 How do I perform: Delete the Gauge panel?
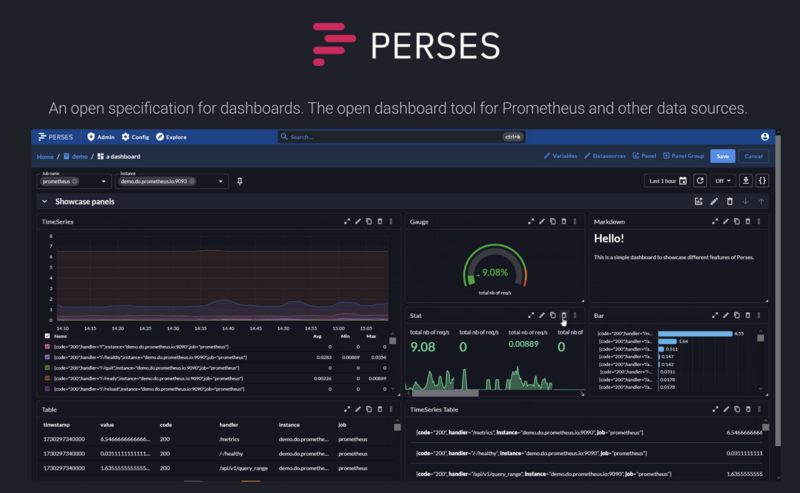click(x=564, y=221)
